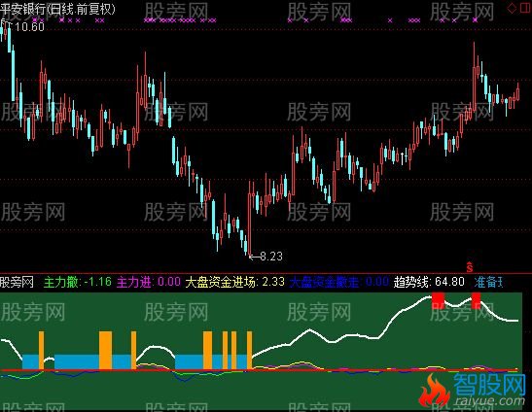This screenshot has width=532, height=412.
Task: Click the truncated 准备 legend entry
Action: pos(488,282)
